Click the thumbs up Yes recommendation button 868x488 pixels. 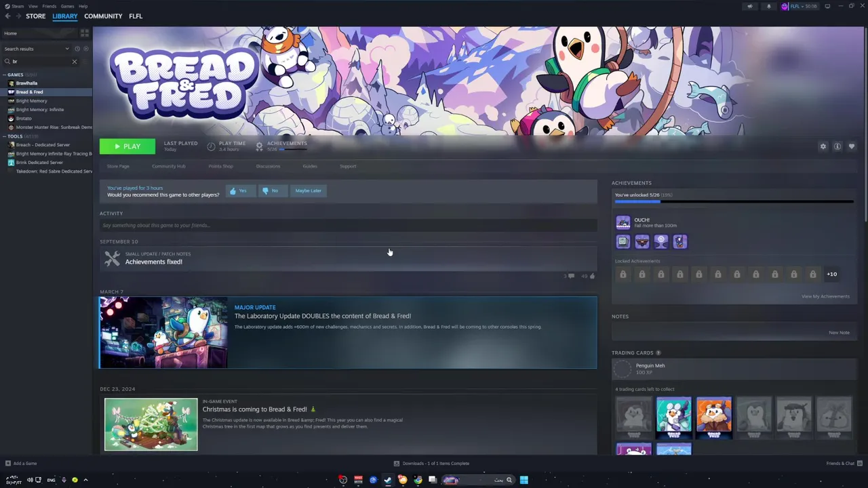click(x=241, y=191)
